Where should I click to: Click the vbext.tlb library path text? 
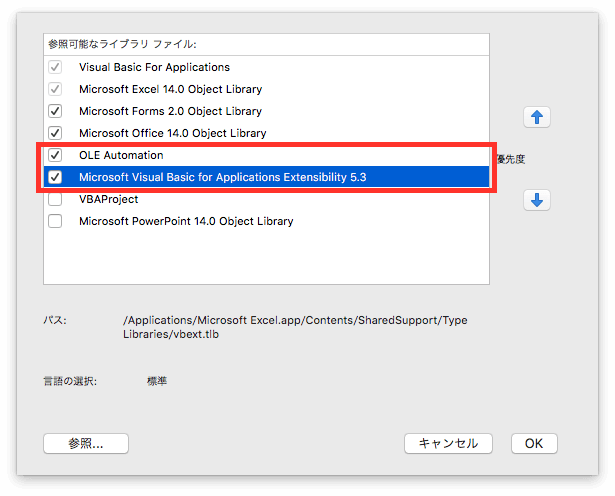295,327
